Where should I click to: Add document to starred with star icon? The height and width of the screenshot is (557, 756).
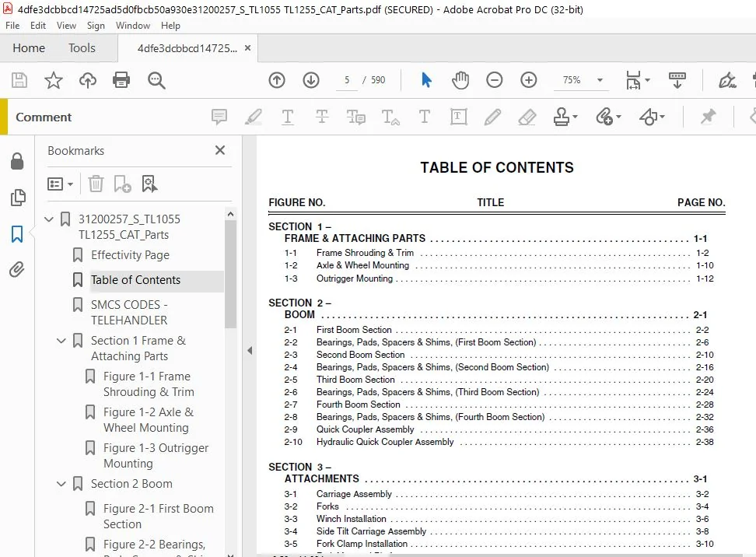[x=54, y=80]
